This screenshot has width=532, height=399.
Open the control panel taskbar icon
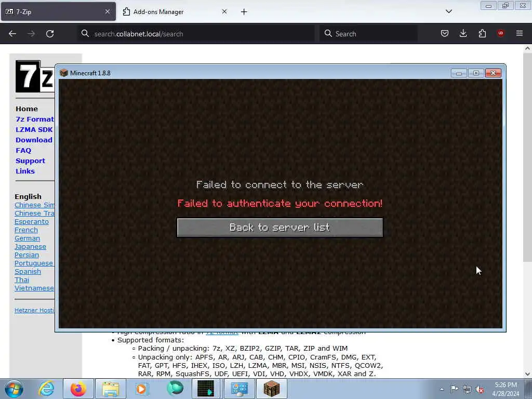(239, 389)
